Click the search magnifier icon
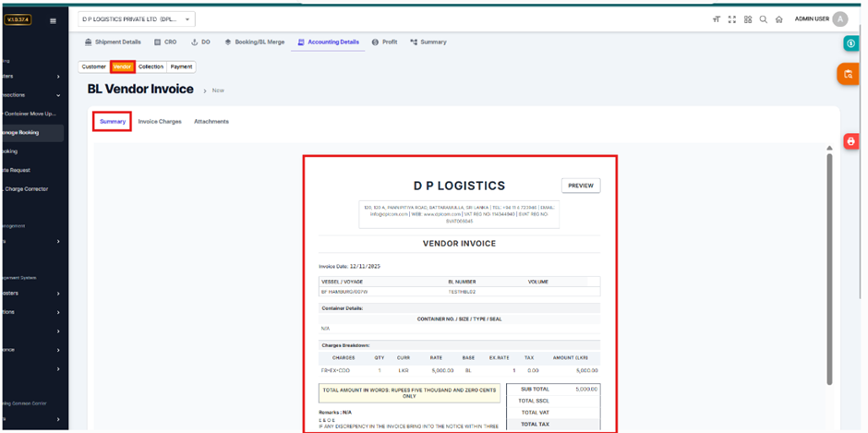The width and height of the screenshot is (868, 433). 763,19
